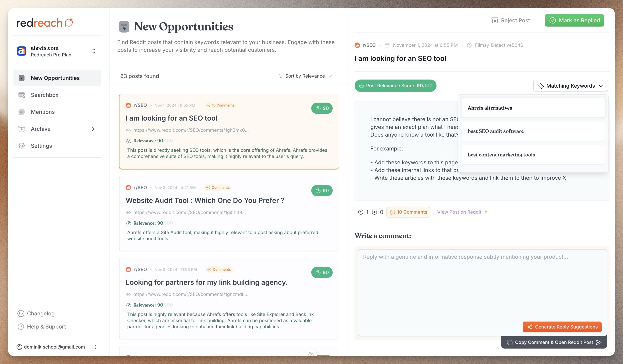
Task: Click 10 Comments button under the post
Action: [408, 212]
